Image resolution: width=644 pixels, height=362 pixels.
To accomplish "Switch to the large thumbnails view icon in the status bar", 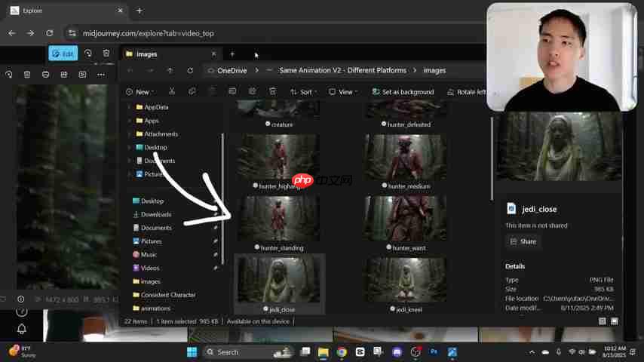I will click(615, 321).
